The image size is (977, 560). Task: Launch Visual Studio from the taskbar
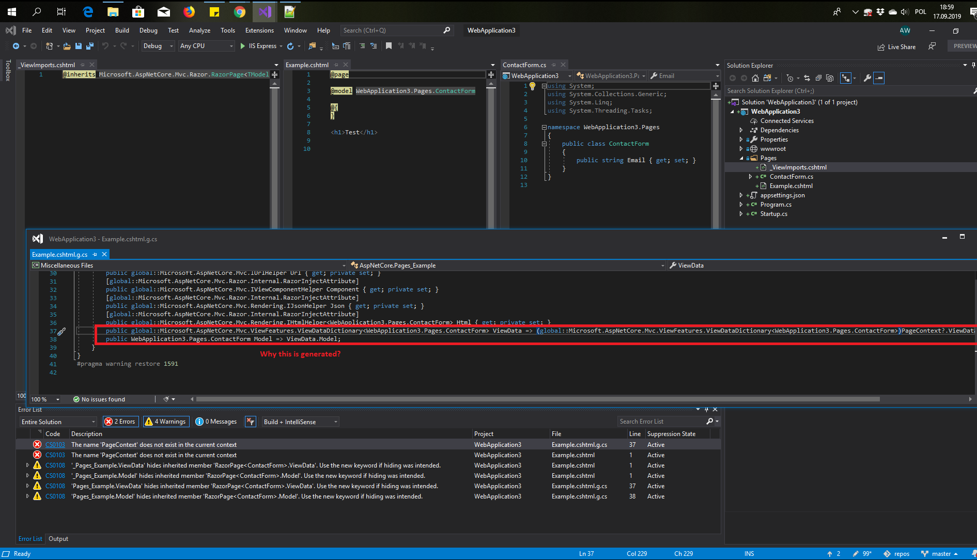pos(264,11)
